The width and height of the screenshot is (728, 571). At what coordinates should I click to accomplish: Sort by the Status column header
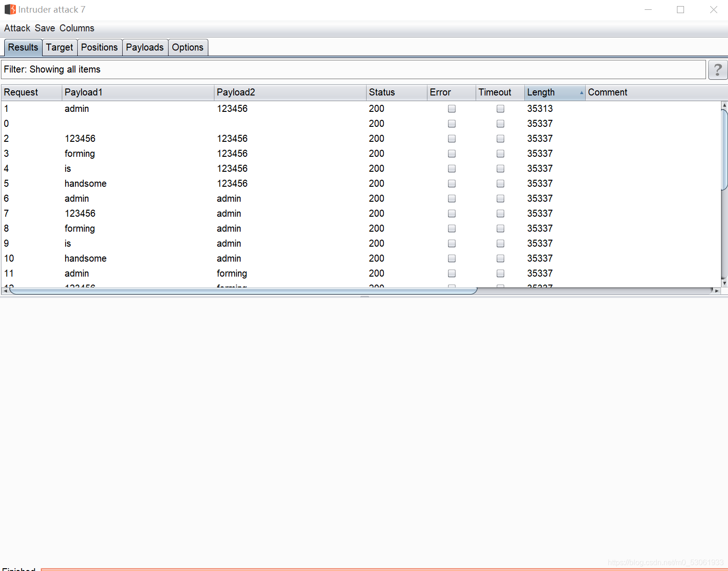point(397,92)
